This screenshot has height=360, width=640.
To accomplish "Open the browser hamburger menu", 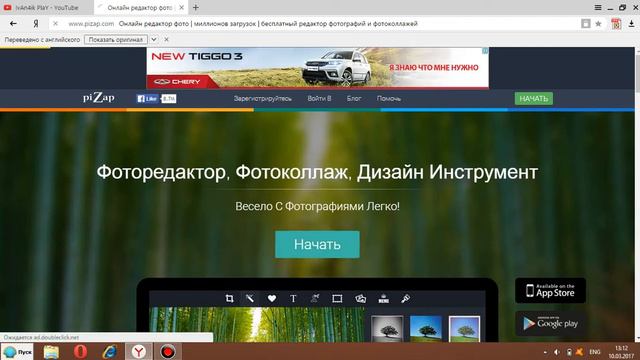I will pos(598,7).
